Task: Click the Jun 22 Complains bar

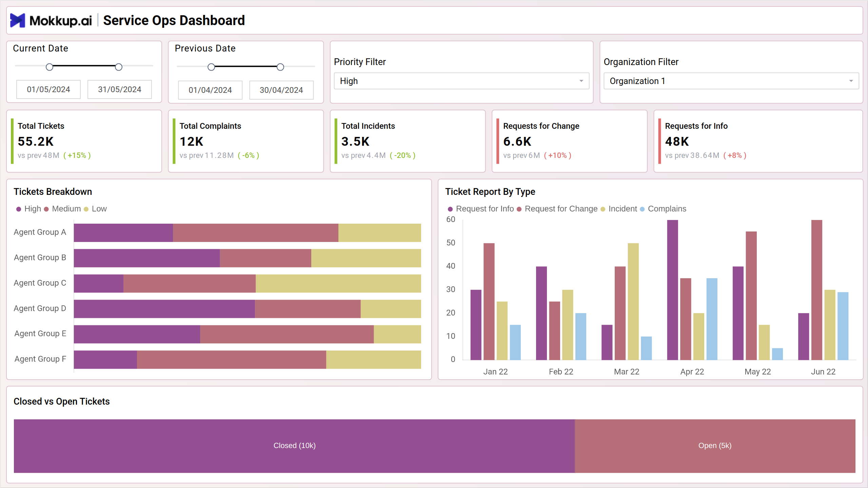Action: (x=843, y=326)
